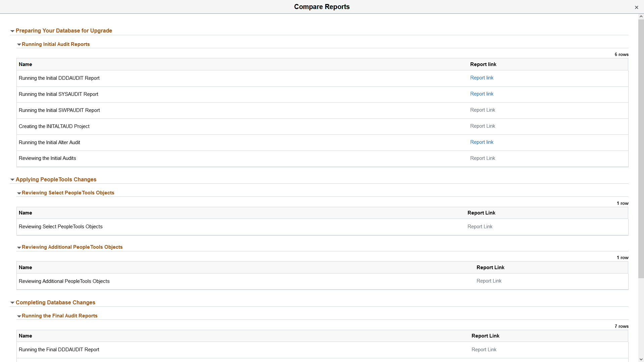
Task: Collapse the Running the Final Audit Reports subsection
Action: pyautogui.click(x=19, y=316)
